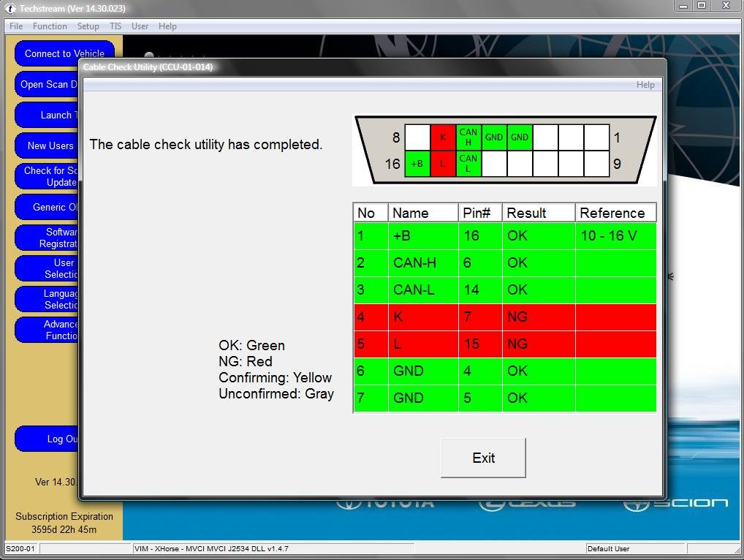The width and height of the screenshot is (744, 560).
Task: Click the Language Selection button
Action: pos(47,299)
